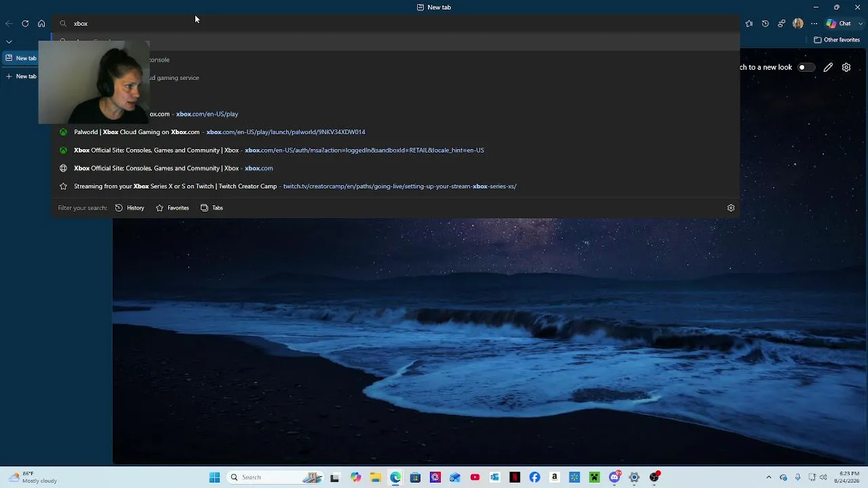Viewport: 868px width, 488px height.
Task: Open browser History clock icon
Action: click(765, 24)
